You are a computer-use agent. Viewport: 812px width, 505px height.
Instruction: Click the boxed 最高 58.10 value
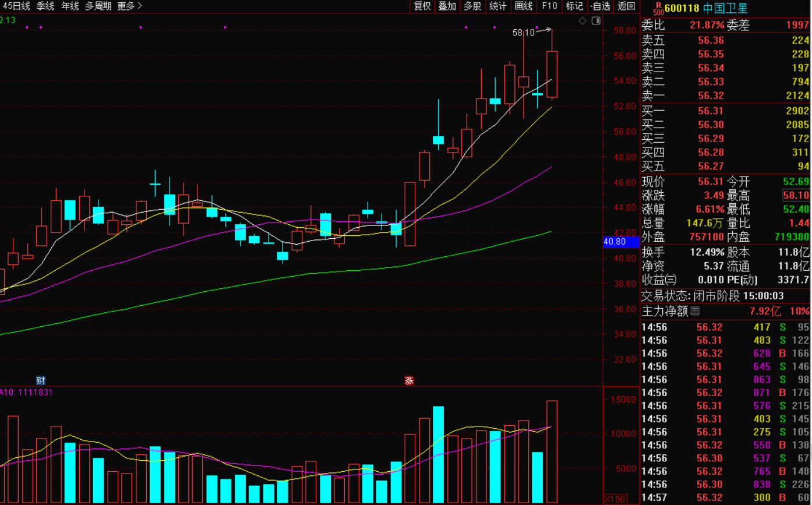796,196
